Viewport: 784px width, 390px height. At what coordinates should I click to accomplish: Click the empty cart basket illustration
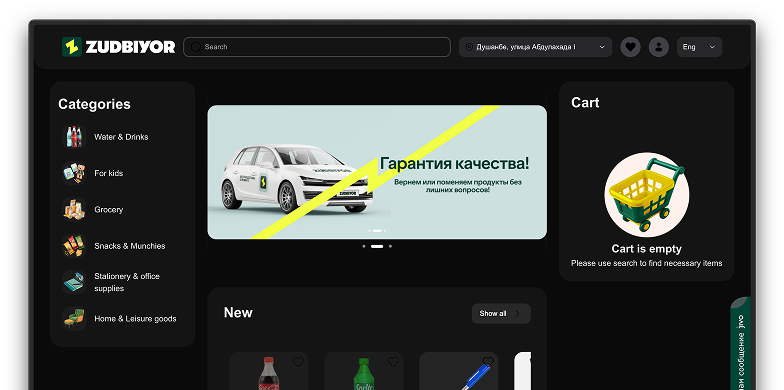point(646,194)
